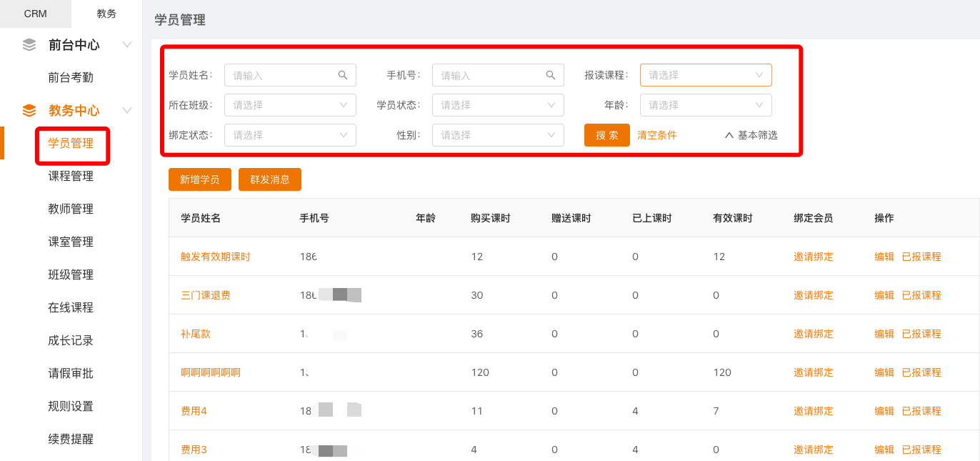Click the 前台中心 layers icon
980x461 pixels.
[29, 45]
